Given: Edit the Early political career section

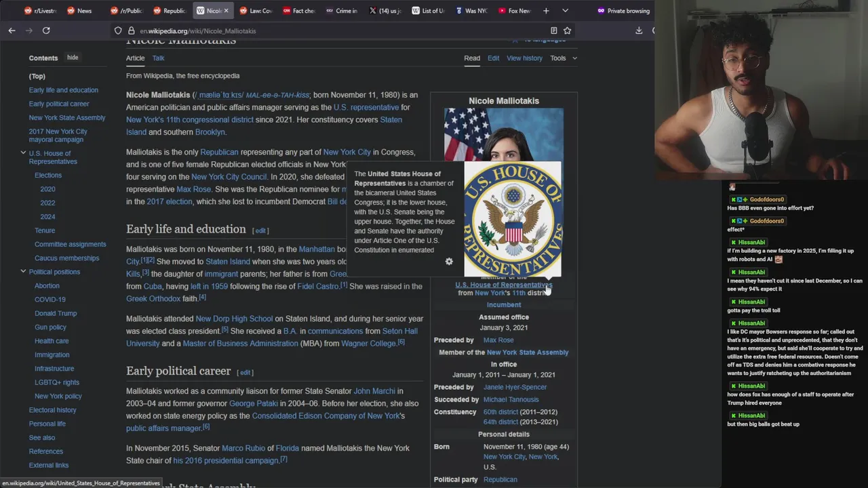Looking at the screenshot, I should point(245,372).
